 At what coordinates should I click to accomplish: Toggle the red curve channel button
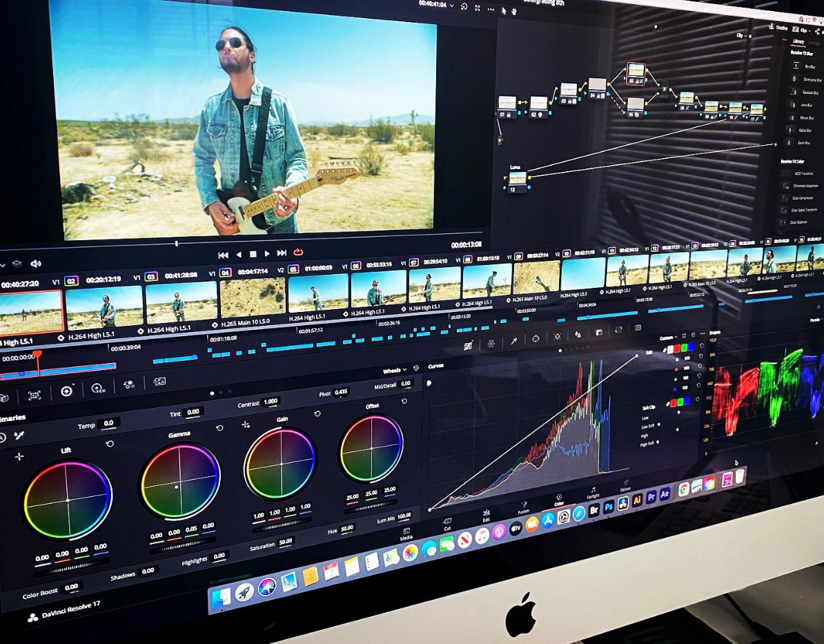click(x=677, y=348)
